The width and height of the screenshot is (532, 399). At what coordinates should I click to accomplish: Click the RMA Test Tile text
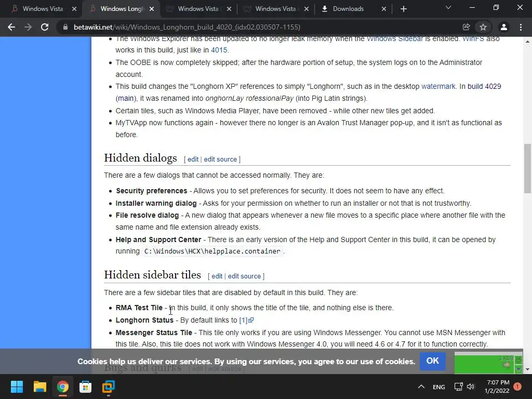(x=139, y=308)
